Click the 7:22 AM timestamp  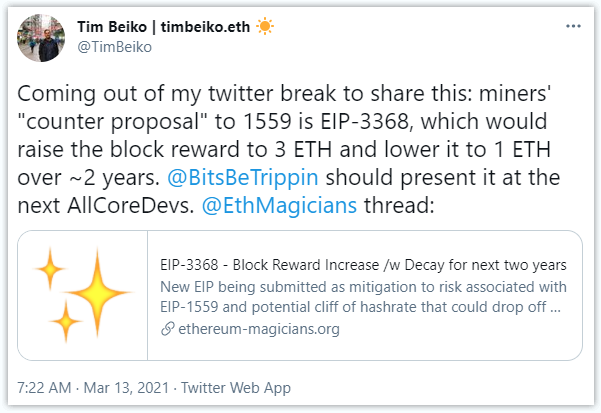click(x=44, y=388)
